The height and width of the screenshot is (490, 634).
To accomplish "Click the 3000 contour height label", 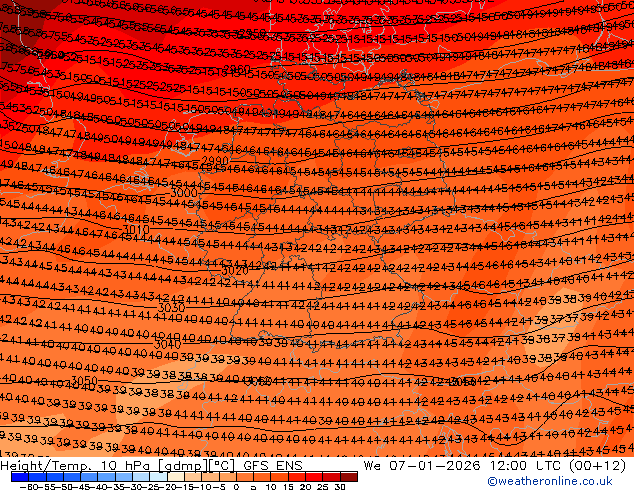I will (x=184, y=193).
